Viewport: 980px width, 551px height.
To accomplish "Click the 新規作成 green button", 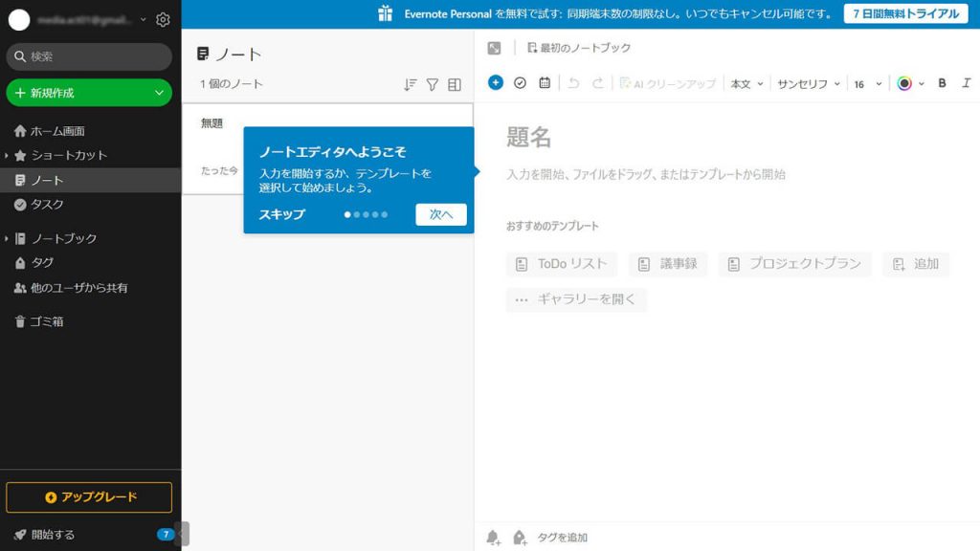I will coord(89,93).
